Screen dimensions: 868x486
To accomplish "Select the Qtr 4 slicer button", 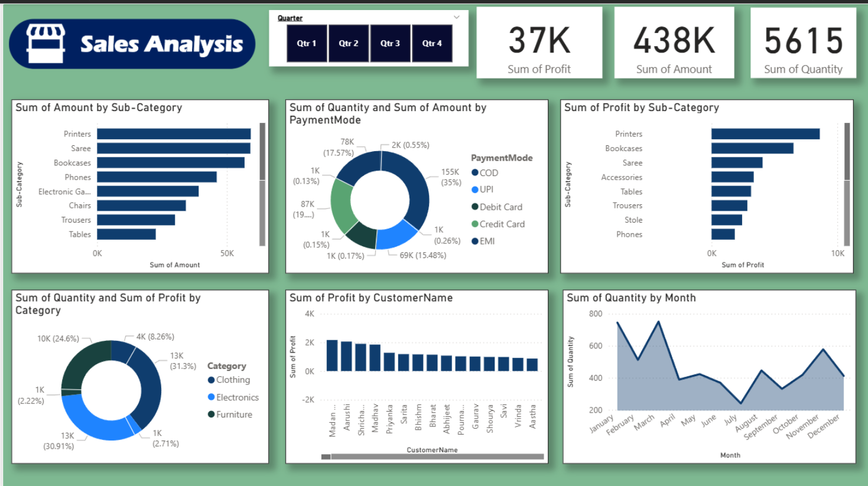I will tap(432, 43).
